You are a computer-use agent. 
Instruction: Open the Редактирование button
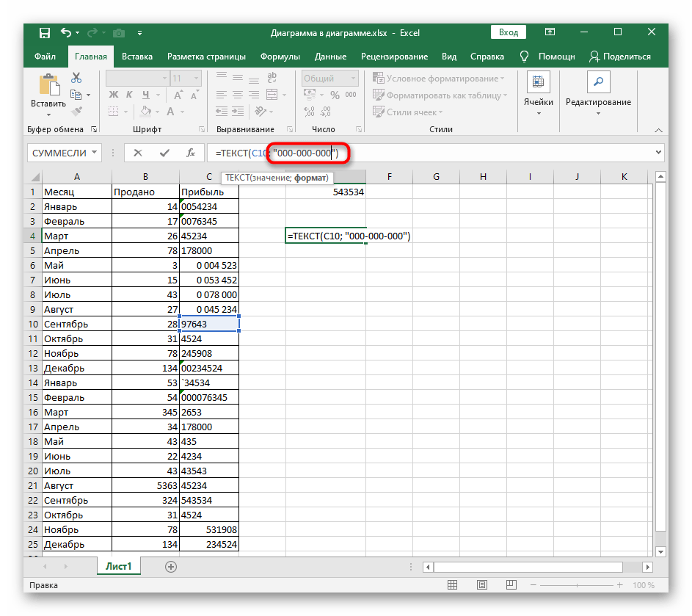click(599, 94)
